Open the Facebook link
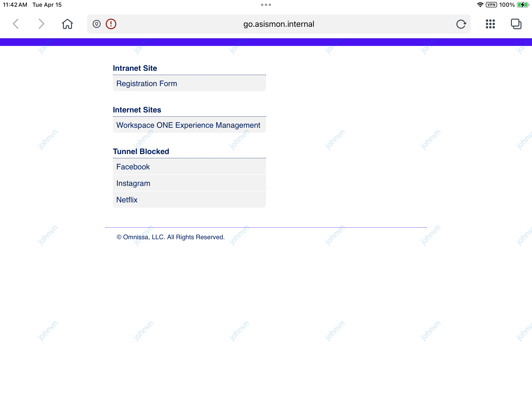532x399 pixels. (133, 167)
